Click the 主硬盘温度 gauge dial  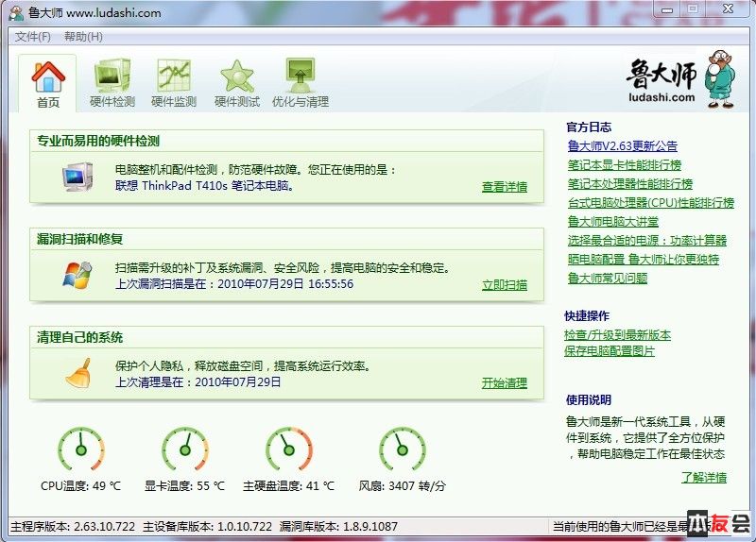pyautogui.click(x=289, y=449)
